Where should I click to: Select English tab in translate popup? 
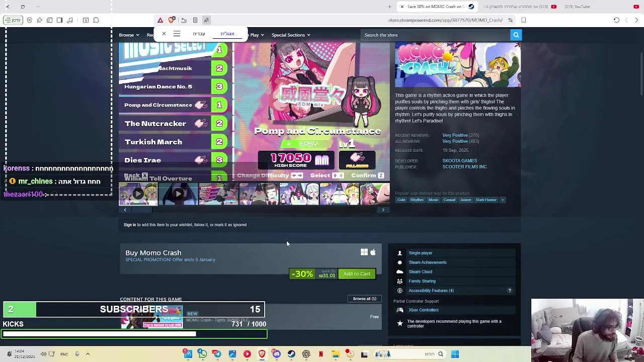(x=227, y=34)
